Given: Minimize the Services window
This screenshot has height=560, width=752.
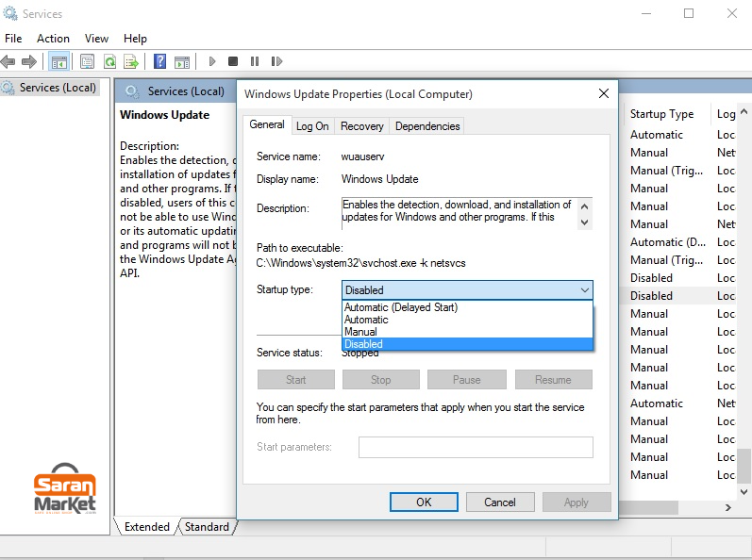Looking at the screenshot, I should (646, 13).
